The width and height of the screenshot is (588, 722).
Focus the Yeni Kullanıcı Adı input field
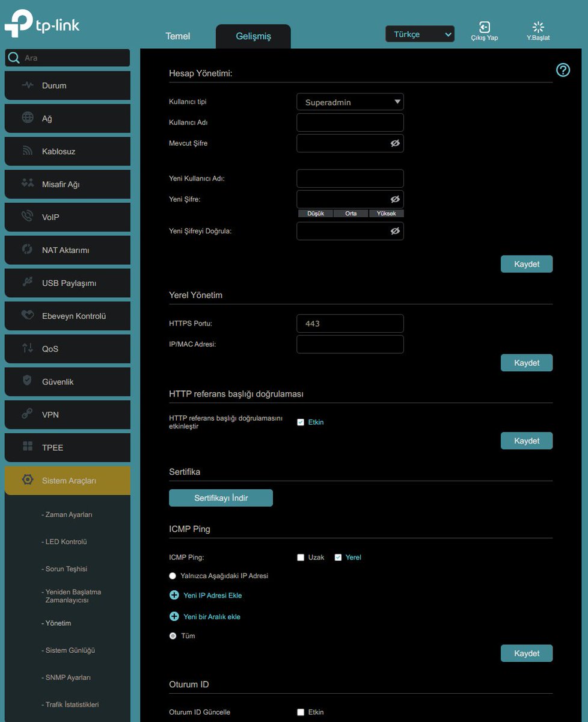pos(350,179)
